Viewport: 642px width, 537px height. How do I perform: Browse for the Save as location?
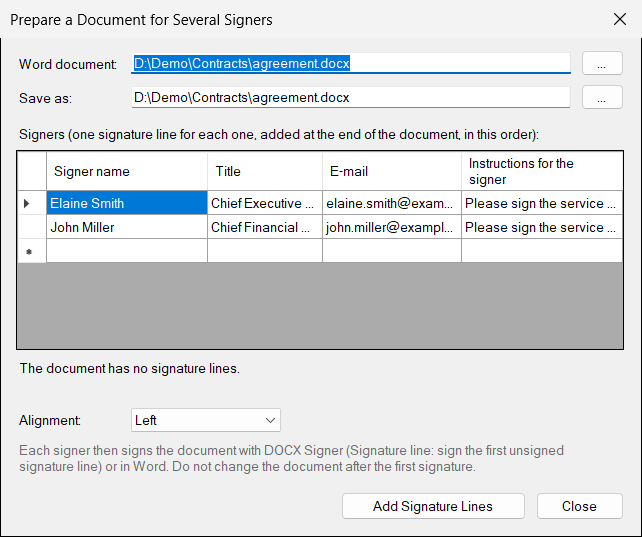602,97
